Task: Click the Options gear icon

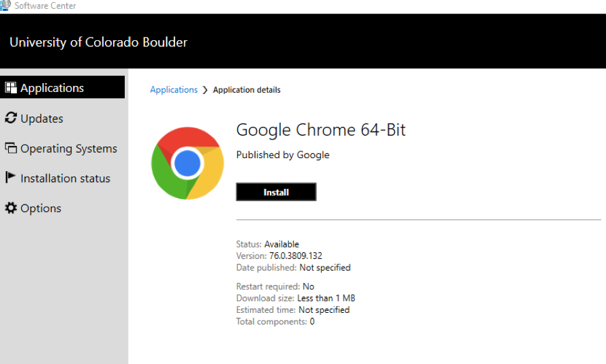Action: tap(11, 208)
